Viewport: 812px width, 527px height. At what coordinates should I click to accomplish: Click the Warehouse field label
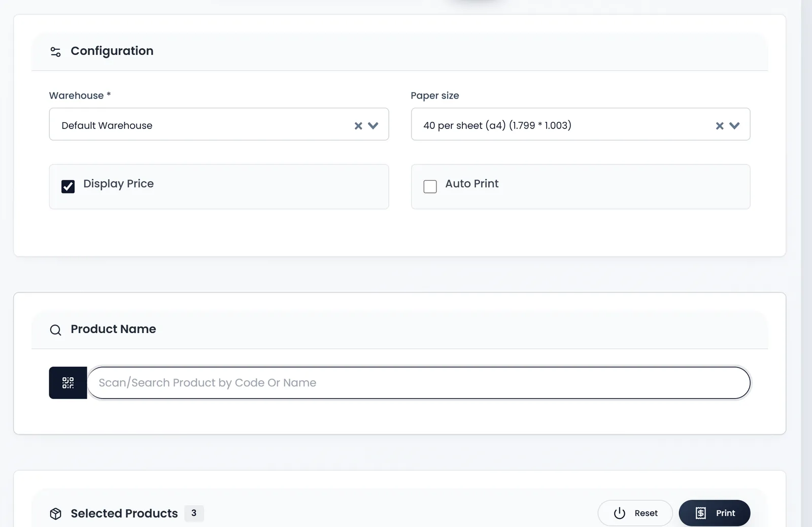click(80, 95)
